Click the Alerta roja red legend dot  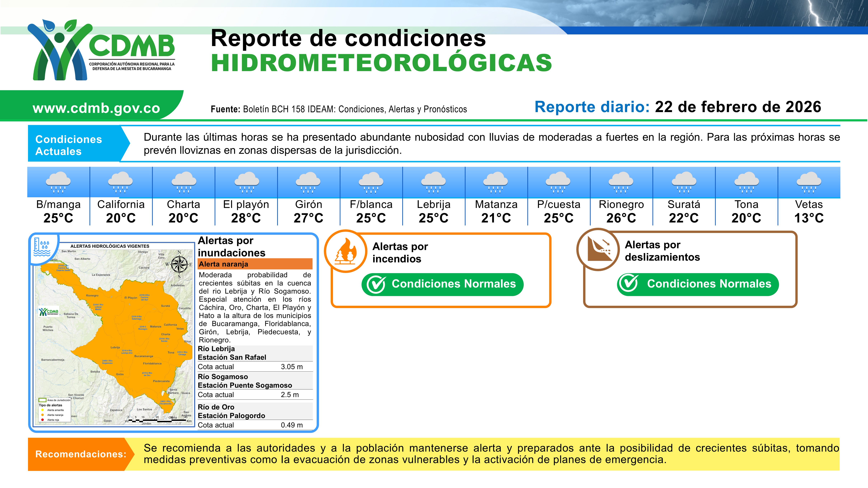click(x=43, y=420)
